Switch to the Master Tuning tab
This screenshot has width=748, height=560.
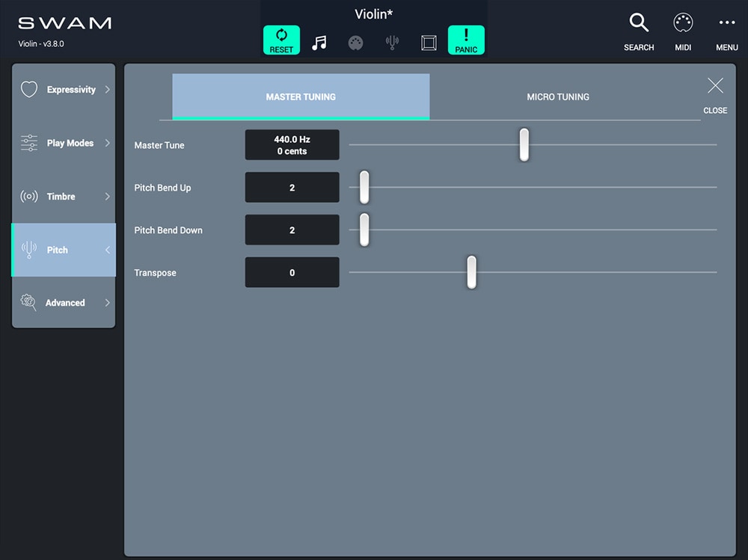[x=301, y=96]
